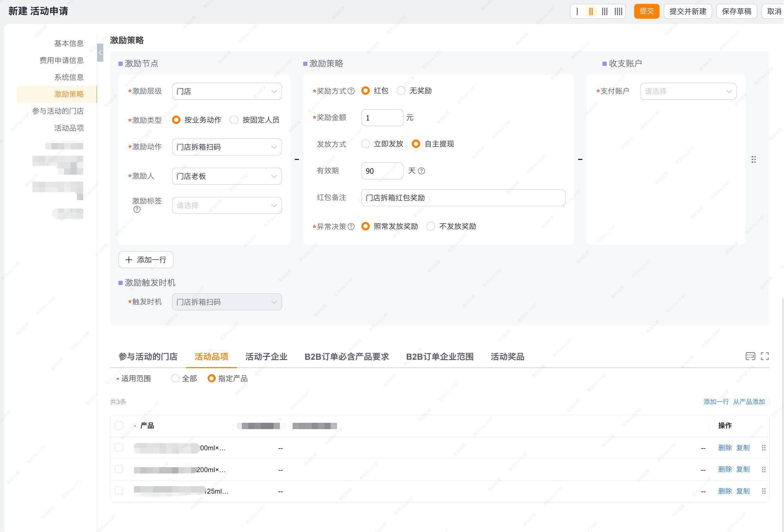
Task: Click help icon next to 奖励方式
Action: tap(351, 91)
